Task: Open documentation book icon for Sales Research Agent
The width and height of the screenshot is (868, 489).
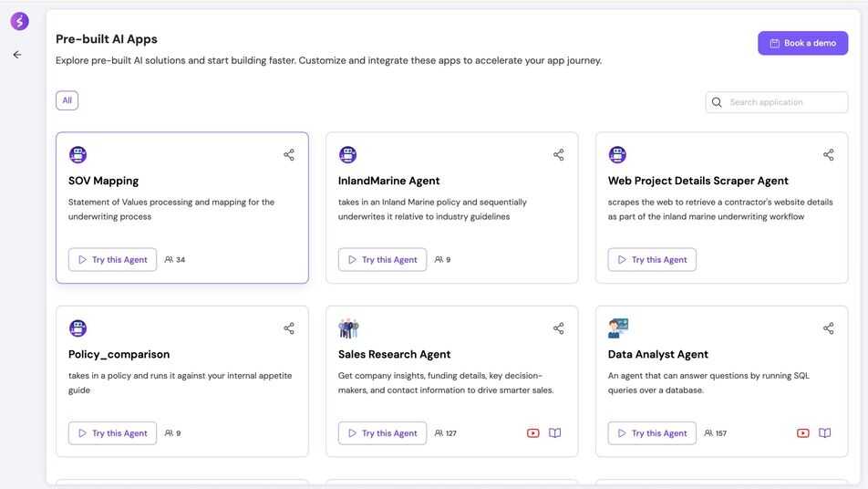Action: [x=554, y=433]
